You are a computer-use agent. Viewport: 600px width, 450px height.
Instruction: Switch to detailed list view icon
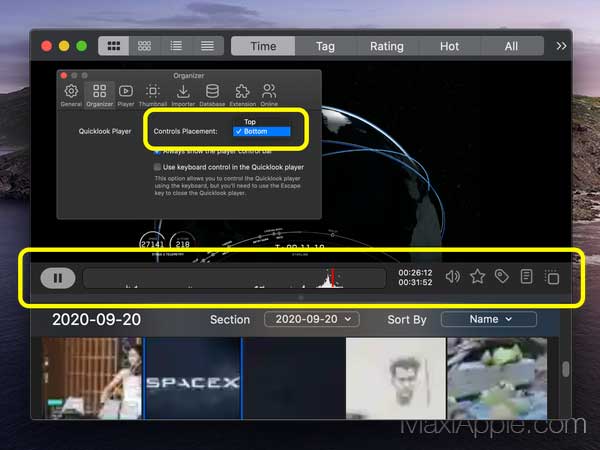(x=176, y=46)
